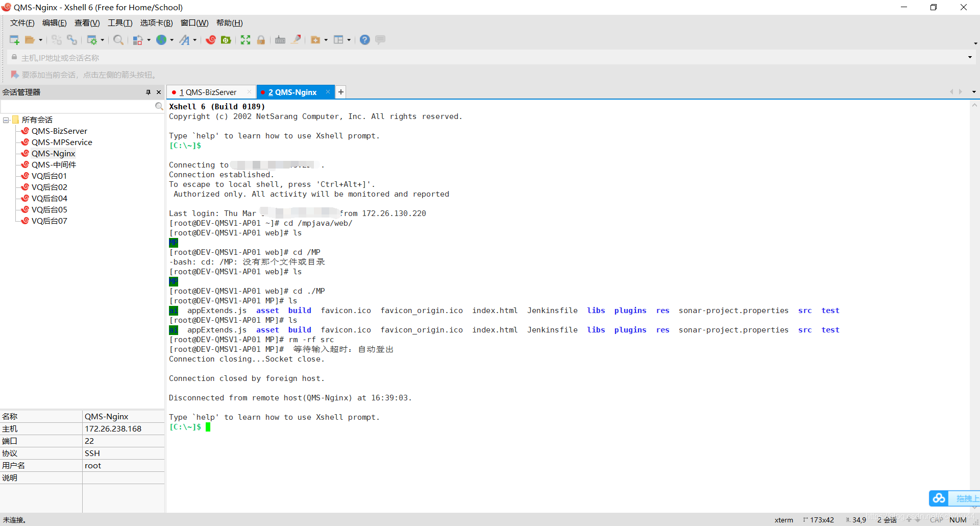Launch Xmanager with the red swirl icon
This screenshot has height=526, width=980.
pos(211,40)
